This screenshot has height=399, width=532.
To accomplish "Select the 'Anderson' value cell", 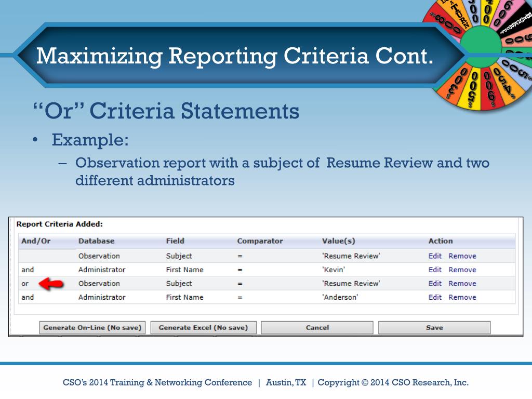I will click(340, 297).
